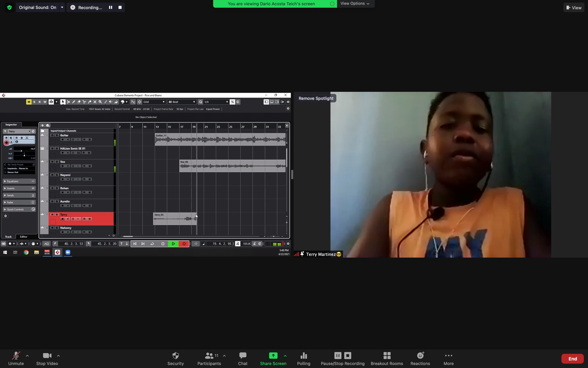The height and width of the screenshot is (368, 588).
Task: Expand audio options next to Unmute
Action: pos(27,356)
